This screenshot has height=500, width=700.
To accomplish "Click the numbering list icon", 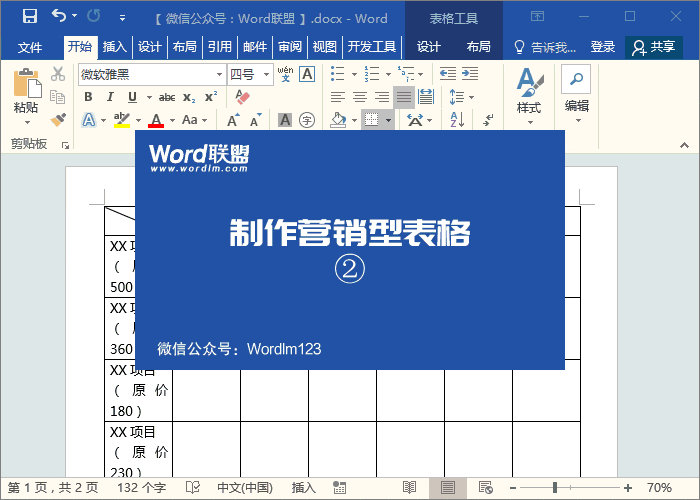I will tap(371, 74).
